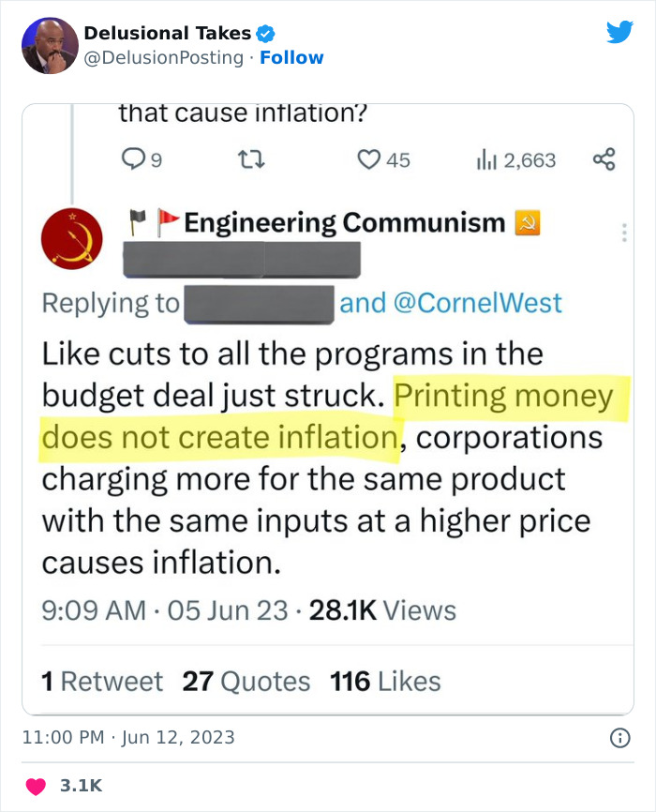This screenshot has width=656, height=812.
Task: Click the Delusional Takes profile picture
Action: [50, 45]
